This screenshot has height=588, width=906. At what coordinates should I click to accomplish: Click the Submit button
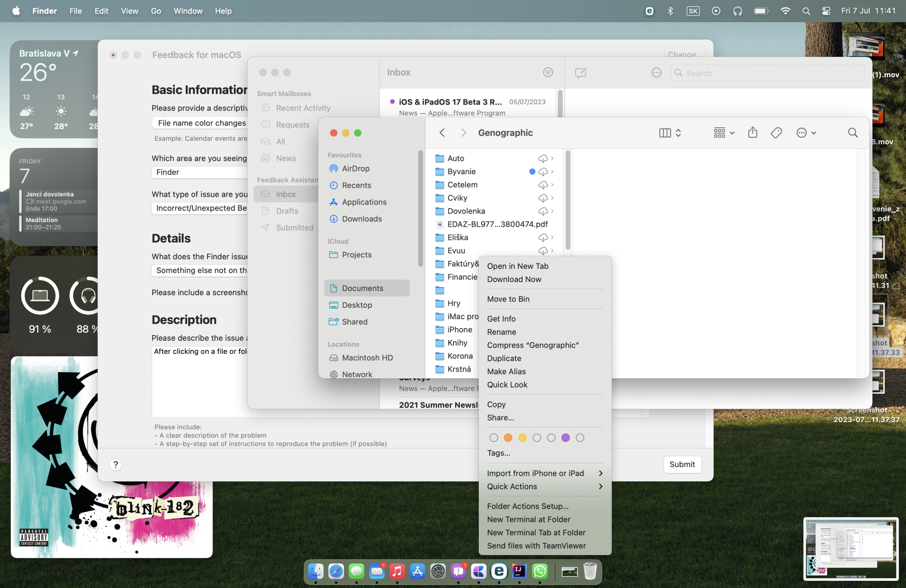coord(682,464)
